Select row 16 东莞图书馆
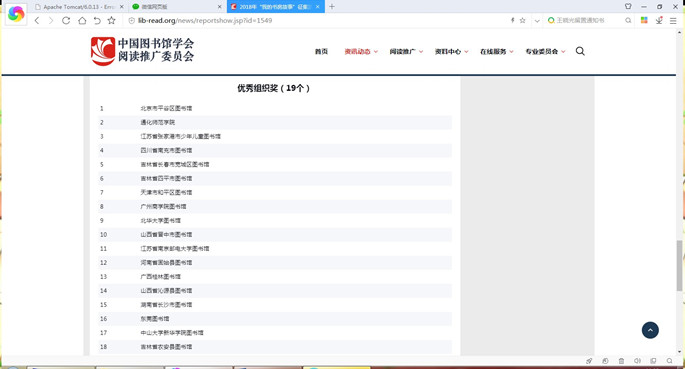Viewport: 685px width, 369px height. click(x=275, y=319)
